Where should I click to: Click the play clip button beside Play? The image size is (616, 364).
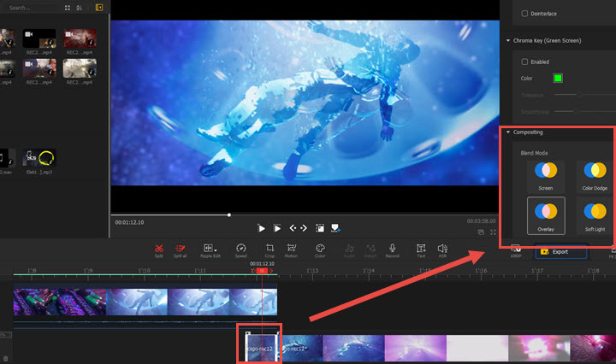277,228
